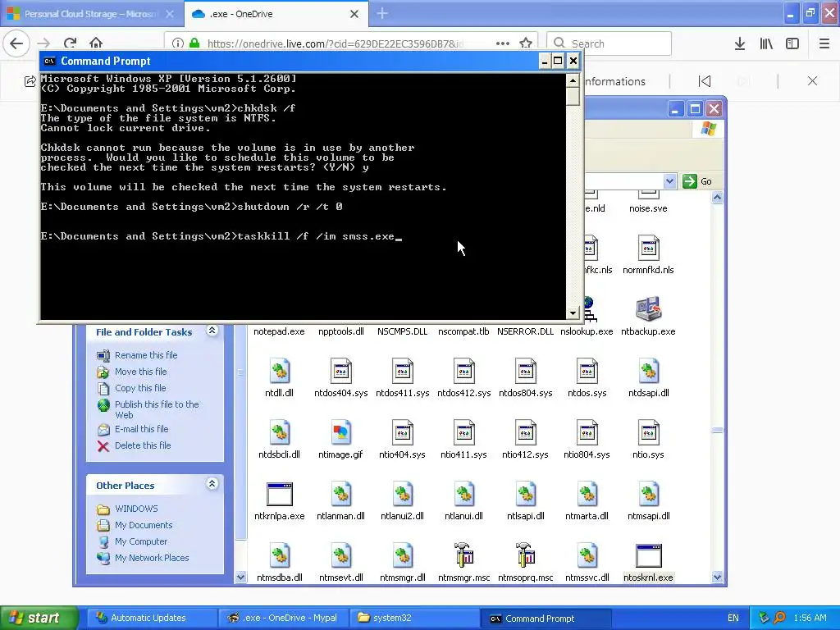Select the normnfkd.nls file icon

(x=649, y=248)
